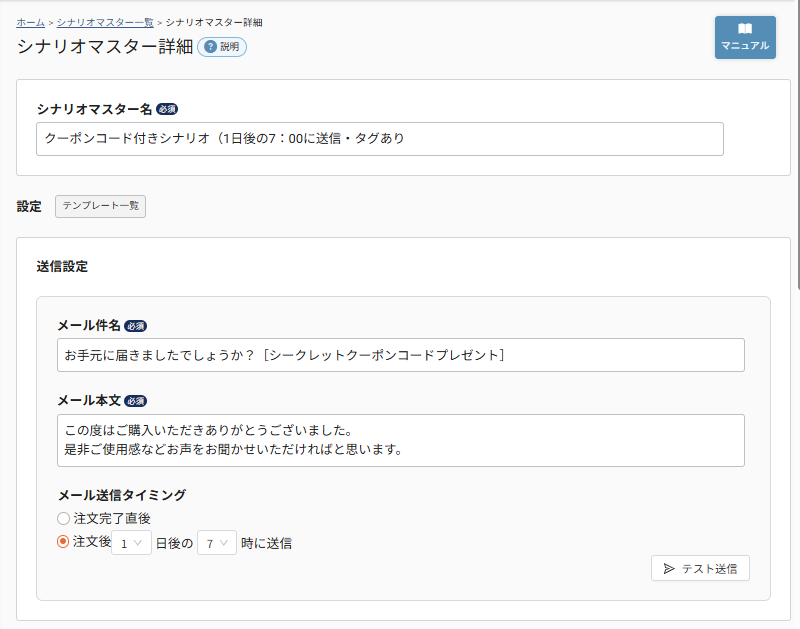Click the シナリオマスター詳細 page title heading

click(103, 46)
